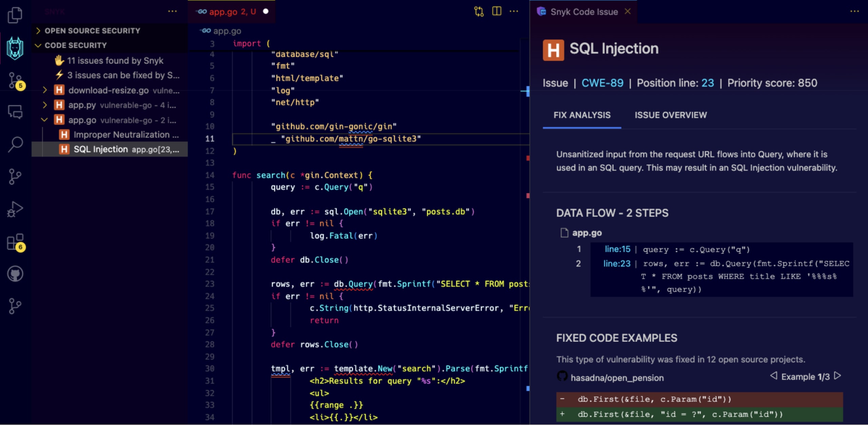Click the lightning icon by 3 fixable issues
868x425 pixels.
pos(59,75)
